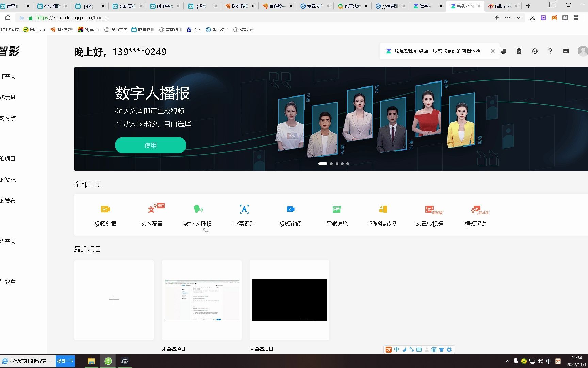Open the screenshot-thumbnail 未命名项目 project

202,300
